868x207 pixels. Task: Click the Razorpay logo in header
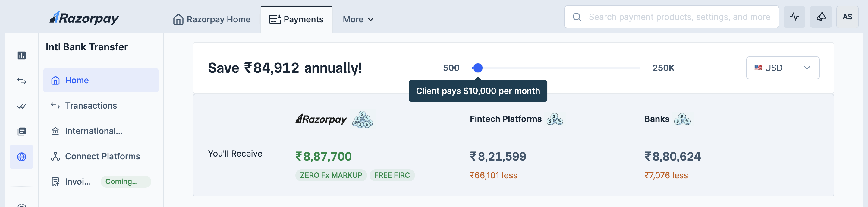pos(84,18)
